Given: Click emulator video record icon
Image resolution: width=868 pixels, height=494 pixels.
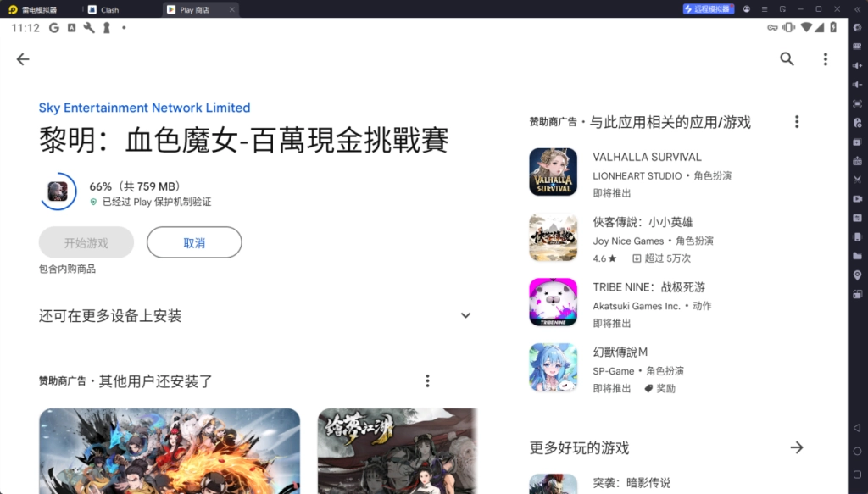Looking at the screenshot, I should 857,198.
